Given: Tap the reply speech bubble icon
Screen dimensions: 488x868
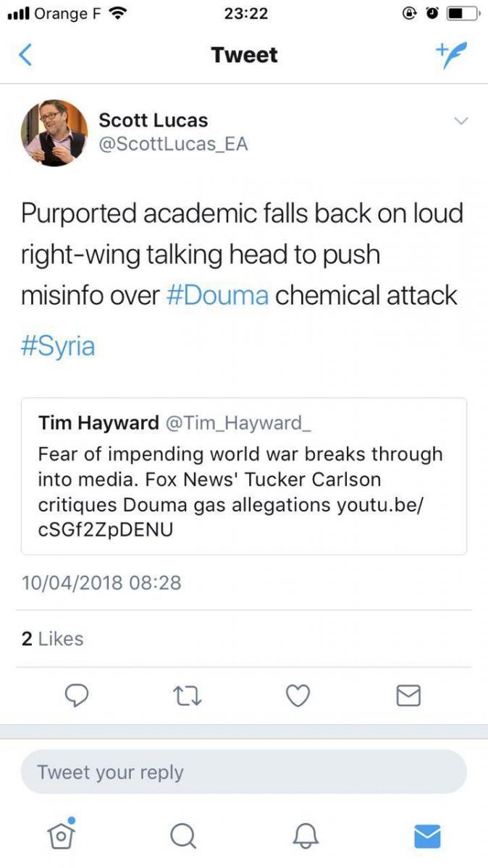Looking at the screenshot, I should tap(77, 695).
